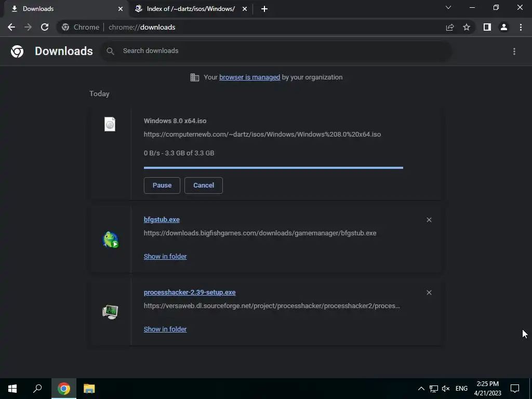Click the Chrome site info chip in address bar

(80, 27)
